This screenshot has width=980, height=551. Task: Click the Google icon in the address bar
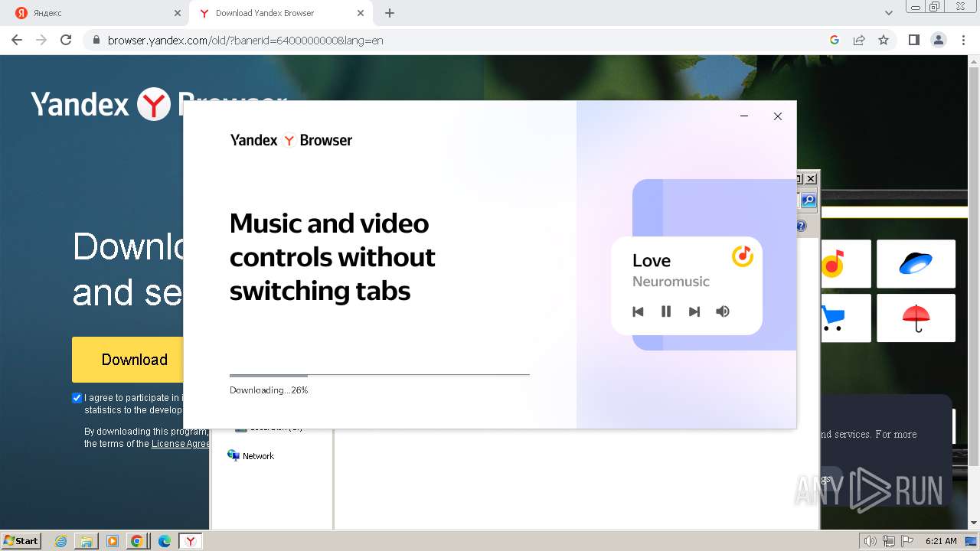[x=835, y=40]
